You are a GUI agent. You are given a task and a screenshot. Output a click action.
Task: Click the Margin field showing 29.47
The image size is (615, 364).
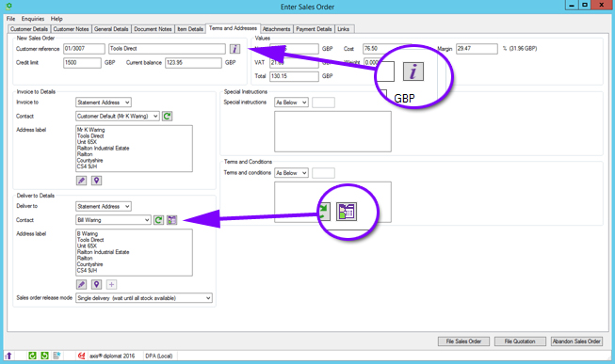[x=477, y=49]
